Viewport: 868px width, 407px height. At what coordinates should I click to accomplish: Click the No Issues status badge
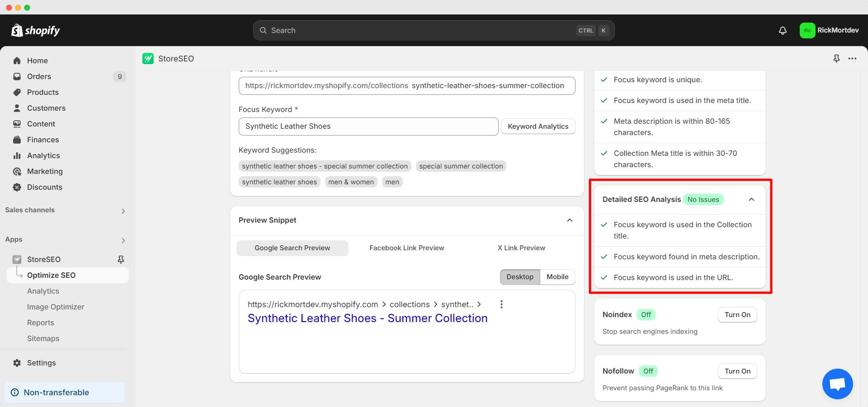[x=703, y=199]
